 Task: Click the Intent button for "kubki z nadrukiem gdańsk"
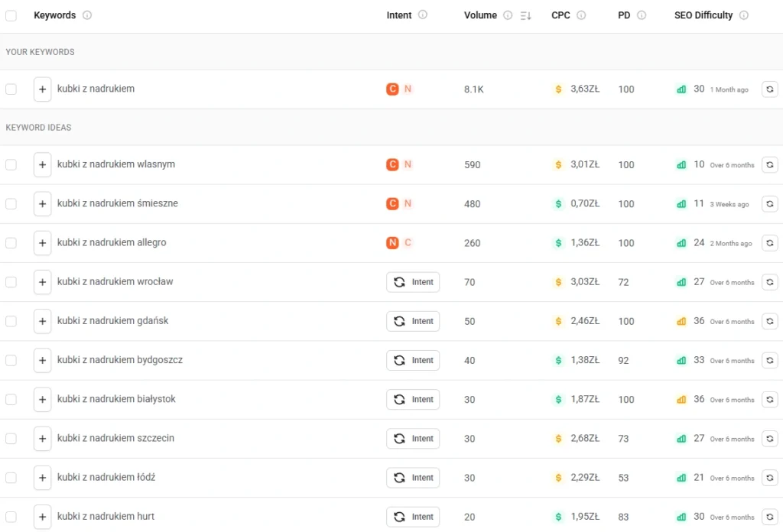click(x=413, y=321)
